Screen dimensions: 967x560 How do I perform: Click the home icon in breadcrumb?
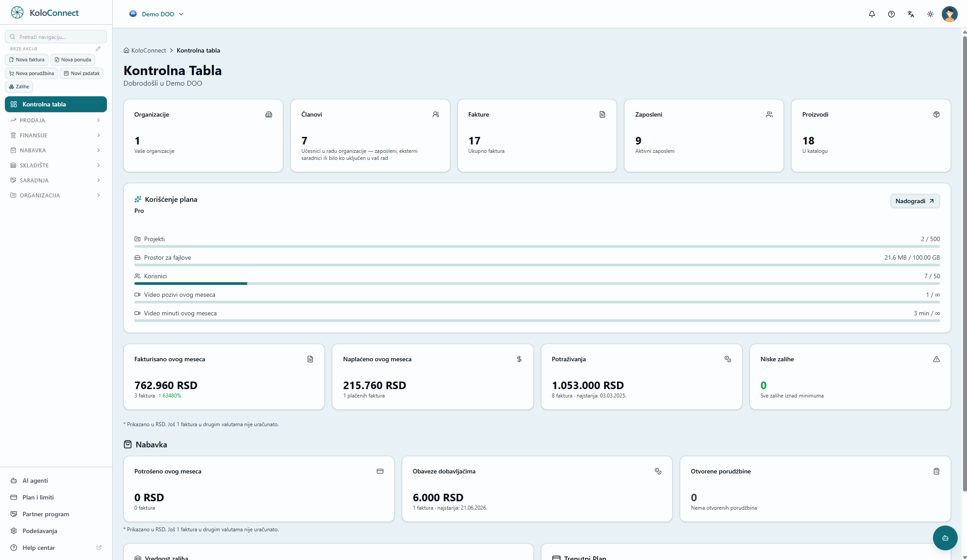point(126,50)
